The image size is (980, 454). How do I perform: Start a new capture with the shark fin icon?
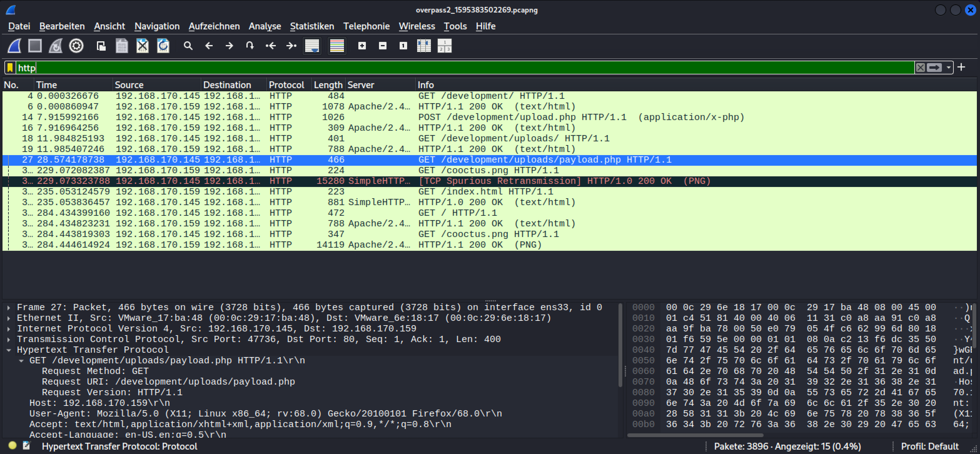coord(14,46)
